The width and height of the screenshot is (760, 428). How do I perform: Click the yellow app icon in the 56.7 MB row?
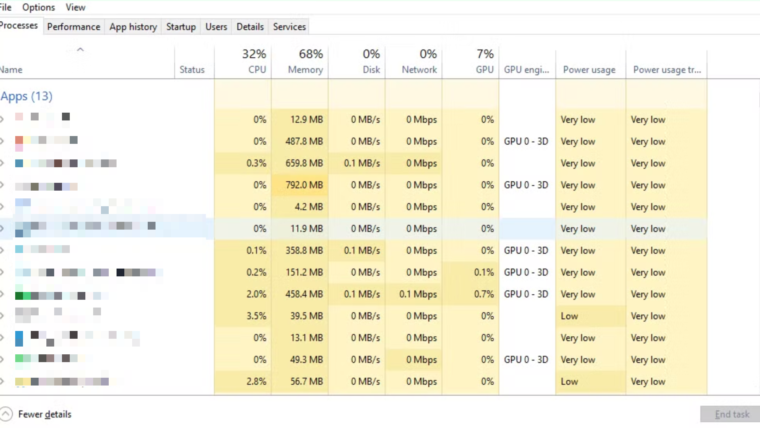pos(19,381)
